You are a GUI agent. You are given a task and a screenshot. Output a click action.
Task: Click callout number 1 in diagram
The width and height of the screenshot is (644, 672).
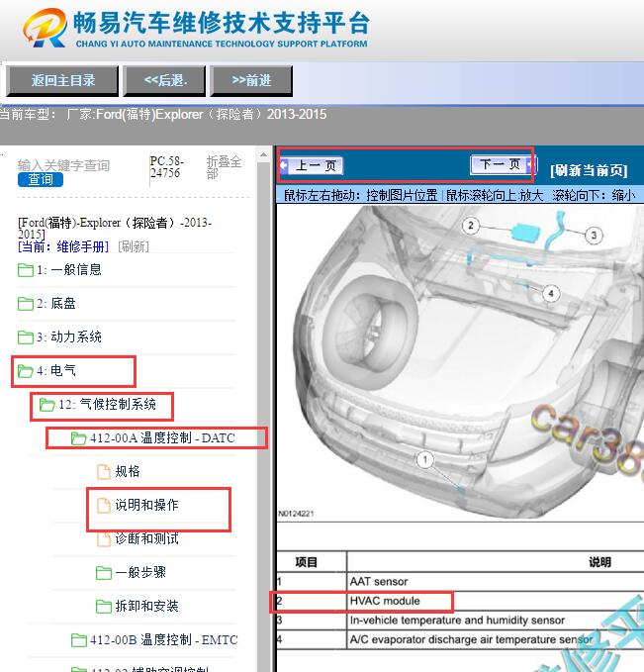[425, 460]
